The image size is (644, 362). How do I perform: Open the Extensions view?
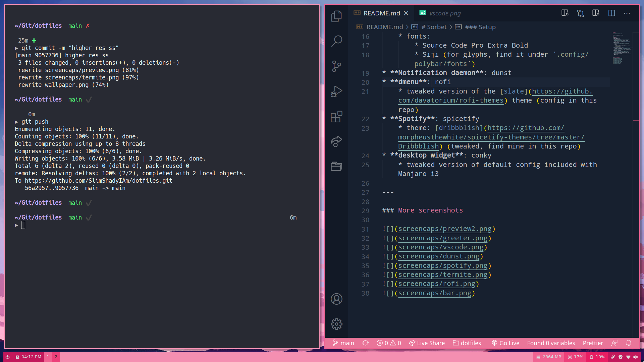336,116
